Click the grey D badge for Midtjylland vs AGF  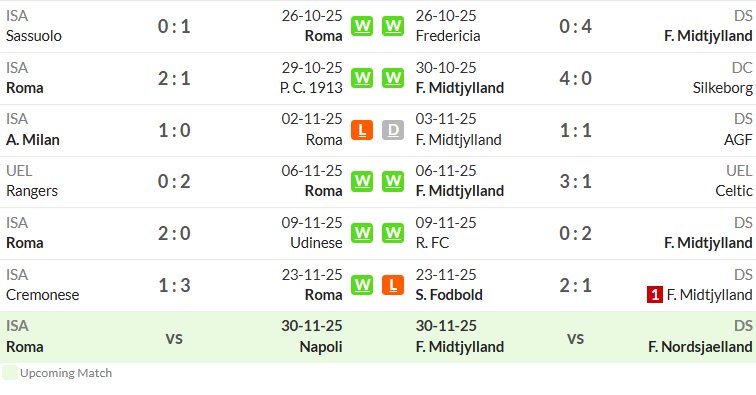[x=393, y=130]
